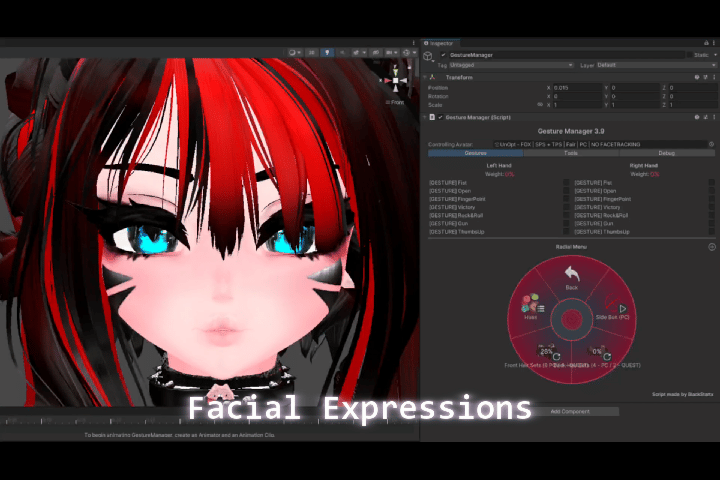The height and width of the screenshot is (480, 720).
Task: Open Gesture Manager script presets icon
Action: point(706,117)
